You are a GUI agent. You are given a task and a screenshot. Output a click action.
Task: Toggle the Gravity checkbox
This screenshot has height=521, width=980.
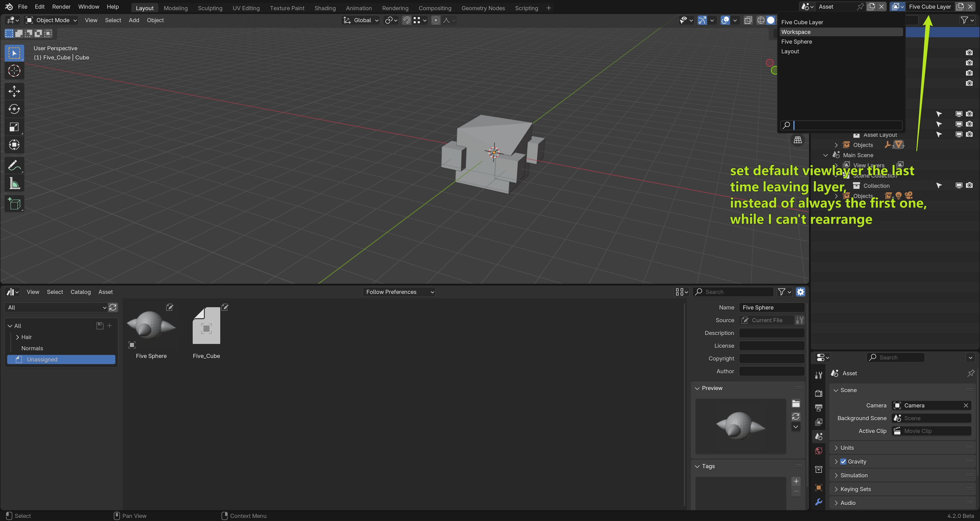coord(843,461)
